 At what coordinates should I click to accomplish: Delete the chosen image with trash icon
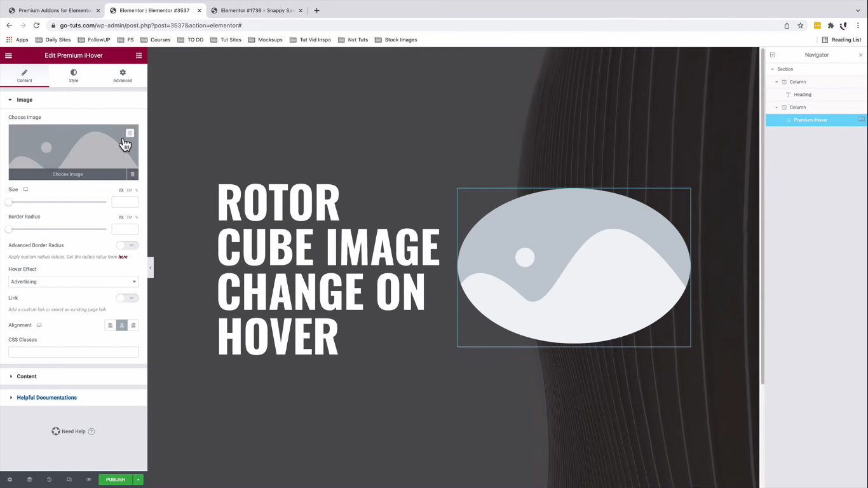tap(130, 133)
